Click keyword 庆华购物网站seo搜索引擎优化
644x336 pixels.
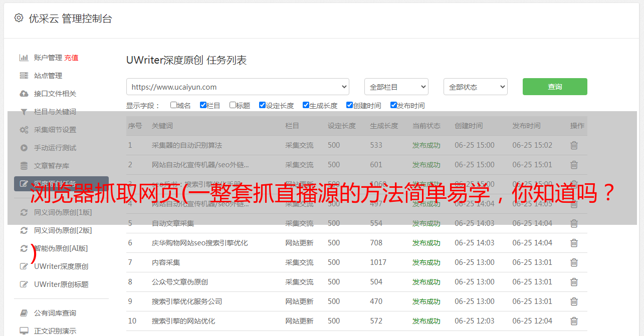click(x=200, y=243)
